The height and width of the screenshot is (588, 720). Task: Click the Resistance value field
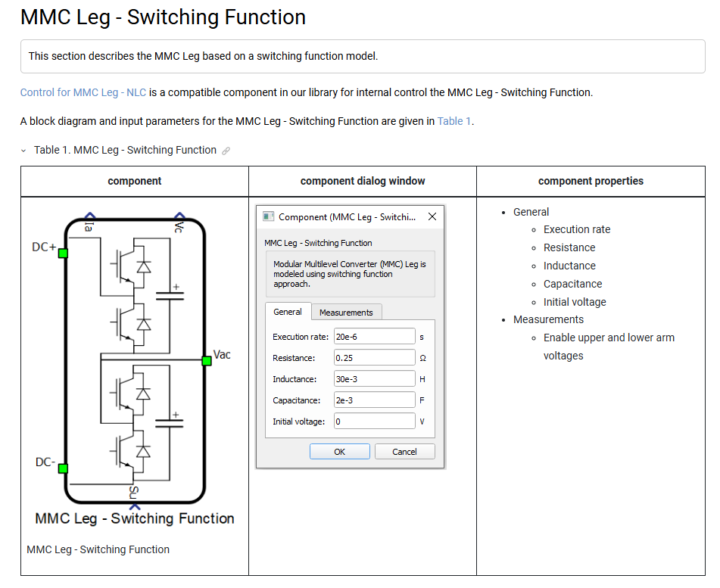374,357
